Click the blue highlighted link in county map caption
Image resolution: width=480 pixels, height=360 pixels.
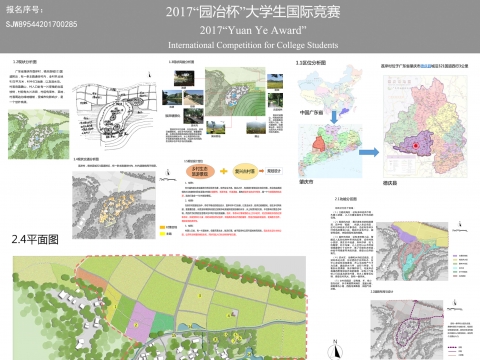[x=426, y=66]
